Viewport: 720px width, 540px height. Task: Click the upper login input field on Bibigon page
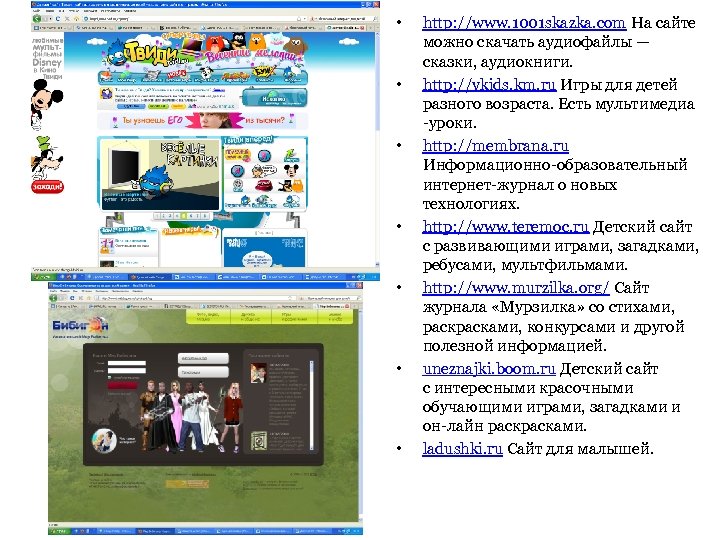[126, 363]
